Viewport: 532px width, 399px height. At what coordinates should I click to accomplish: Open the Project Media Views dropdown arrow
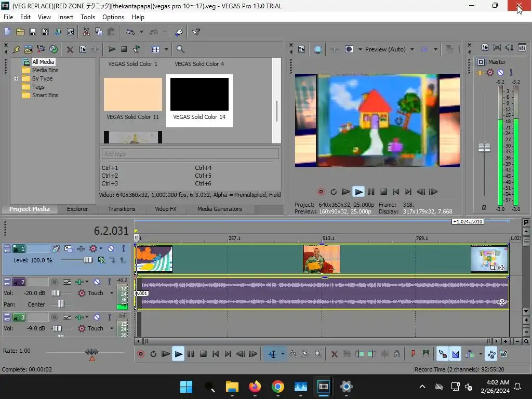tap(166, 49)
